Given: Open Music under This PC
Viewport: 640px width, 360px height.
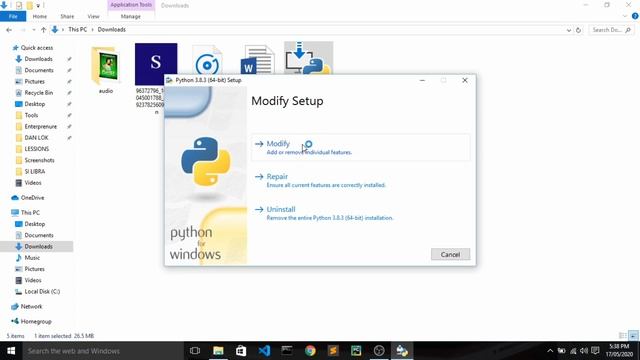Looking at the screenshot, I should click(x=32, y=258).
